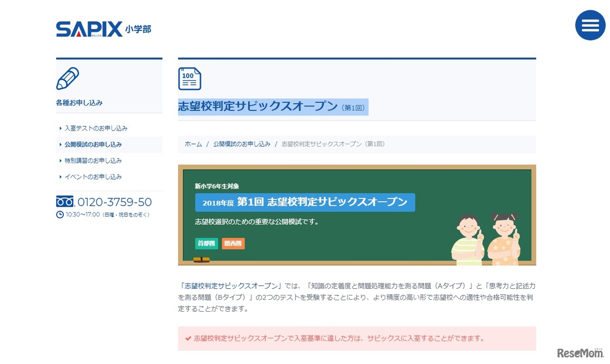
Task: Click the pencil icon above 各種お申し込み
Action: coord(68,79)
